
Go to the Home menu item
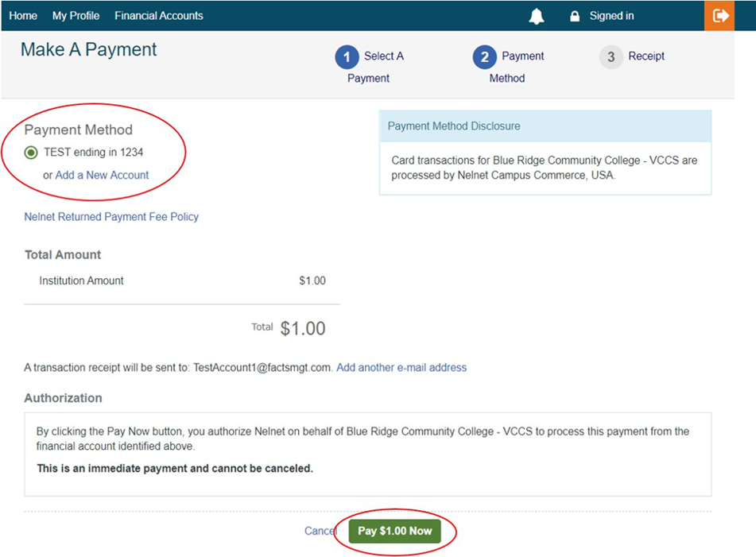[23, 16]
